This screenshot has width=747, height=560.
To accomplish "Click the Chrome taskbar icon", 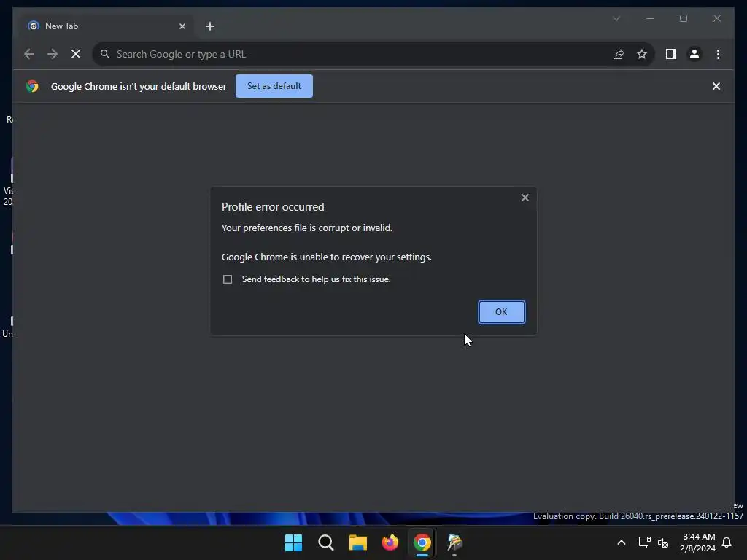I will pos(422,542).
